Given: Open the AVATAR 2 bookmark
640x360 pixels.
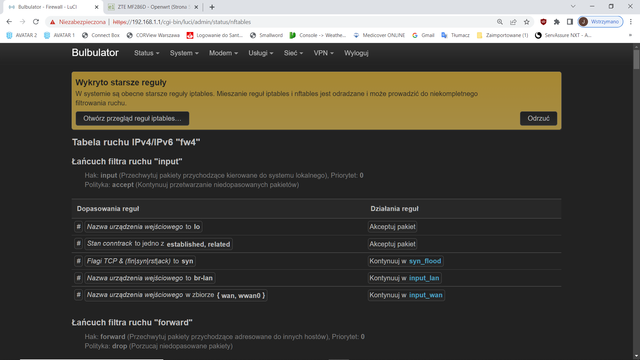Looking at the screenshot, I should pyautogui.click(x=22, y=36).
